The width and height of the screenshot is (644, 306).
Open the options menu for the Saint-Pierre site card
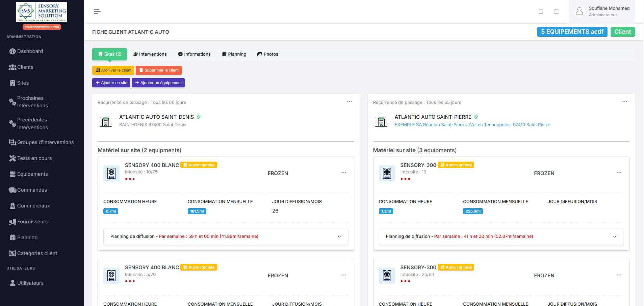625,102
